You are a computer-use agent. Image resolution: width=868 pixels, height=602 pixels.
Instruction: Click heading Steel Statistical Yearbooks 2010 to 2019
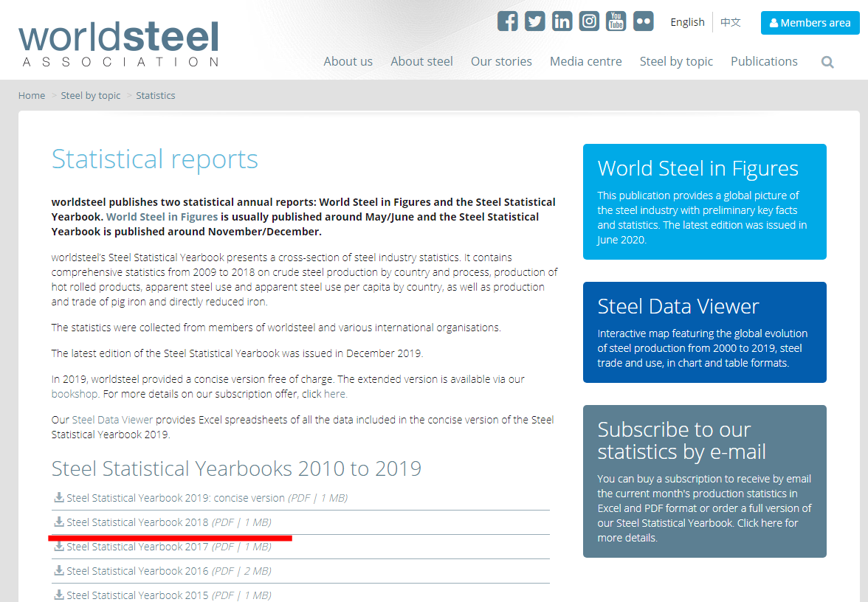point(236,468)
